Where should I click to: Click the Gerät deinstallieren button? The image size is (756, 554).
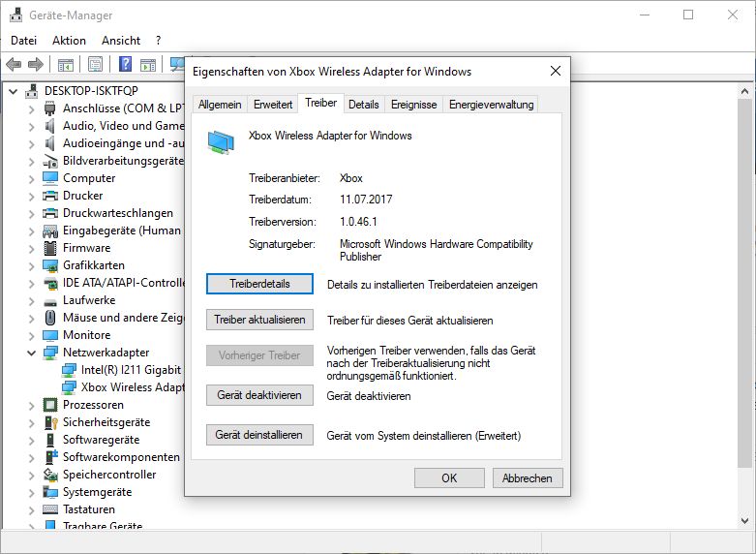coord(259,435)
